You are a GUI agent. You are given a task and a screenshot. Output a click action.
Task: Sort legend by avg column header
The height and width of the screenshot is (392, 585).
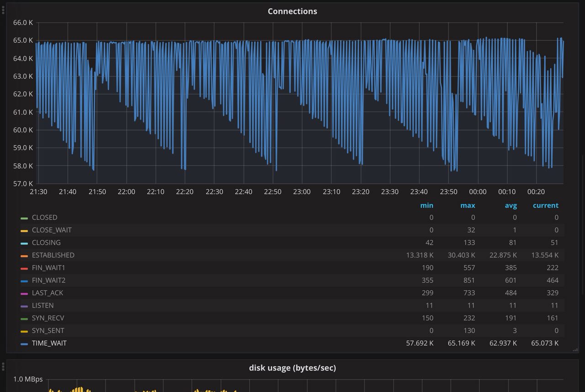click(x=511, y=206)
